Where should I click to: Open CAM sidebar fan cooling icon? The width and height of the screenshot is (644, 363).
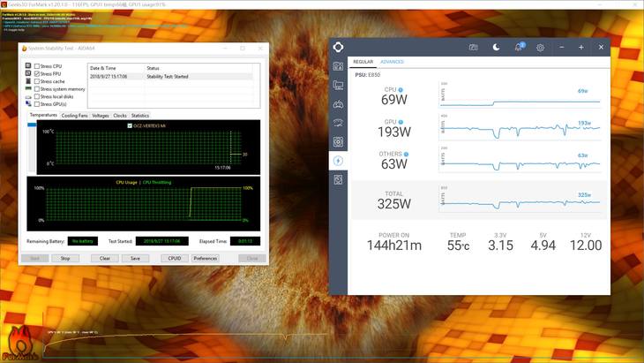(338, 142)
